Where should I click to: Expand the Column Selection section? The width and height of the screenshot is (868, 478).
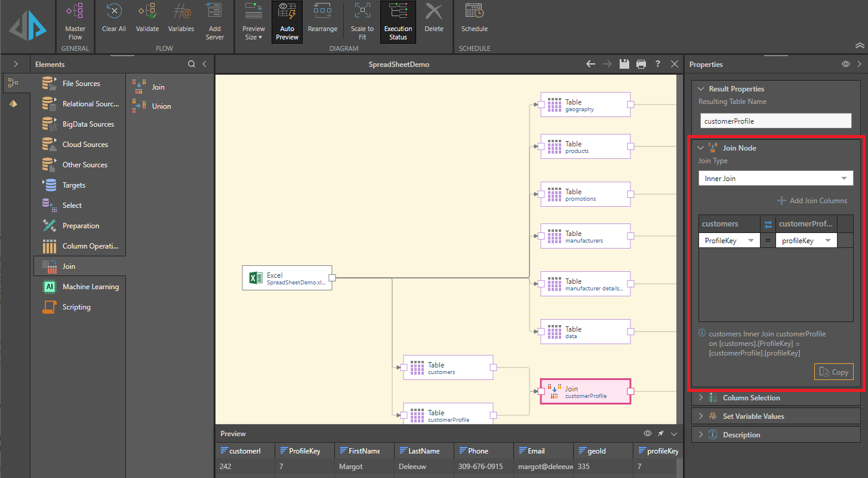(750, 398)
